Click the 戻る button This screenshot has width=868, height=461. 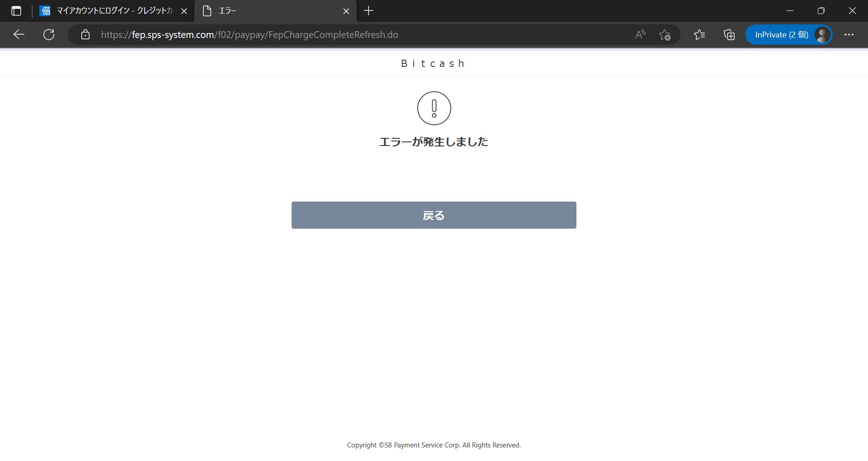pos(434,215)
